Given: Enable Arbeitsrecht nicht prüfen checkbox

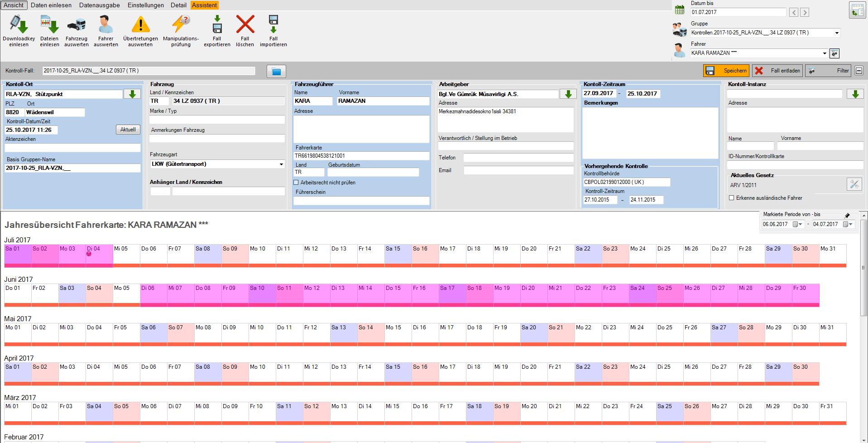Looking at the screenshot, I should click(296, 183).
